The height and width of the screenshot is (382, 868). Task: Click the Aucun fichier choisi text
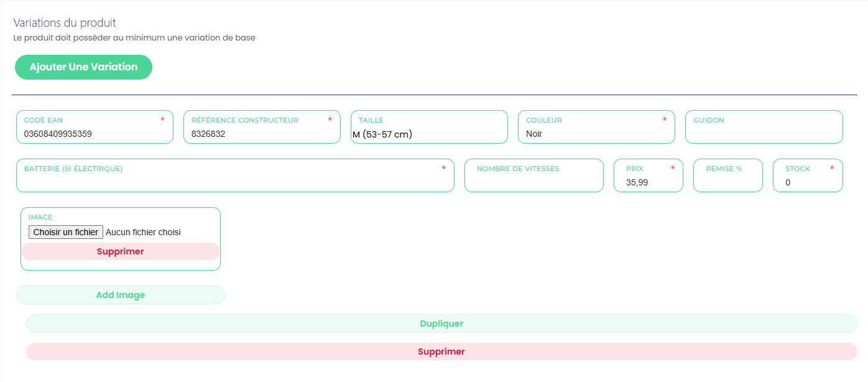(x=143, y=232)
